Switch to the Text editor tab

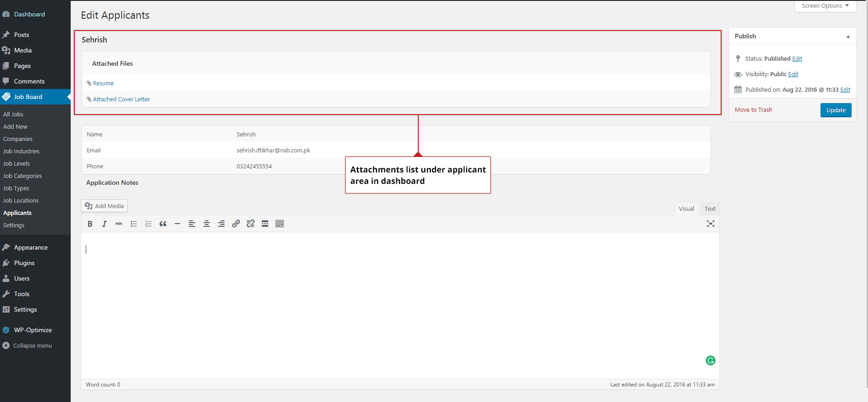pyautogui.click(x=710, y=209)
